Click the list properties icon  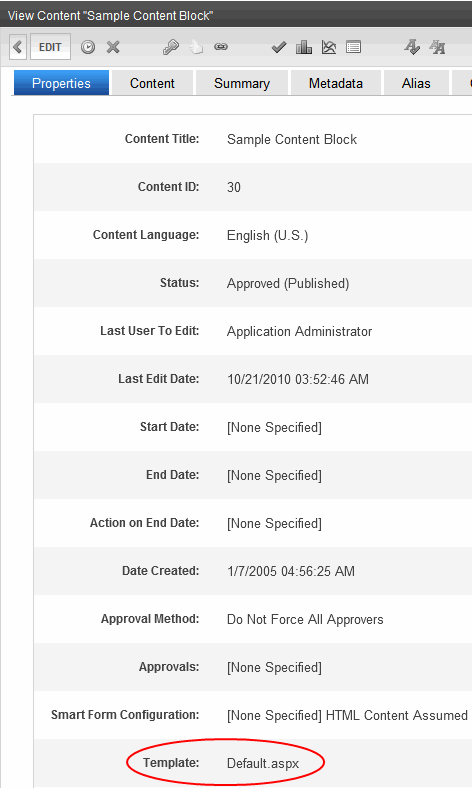[353, 47]
